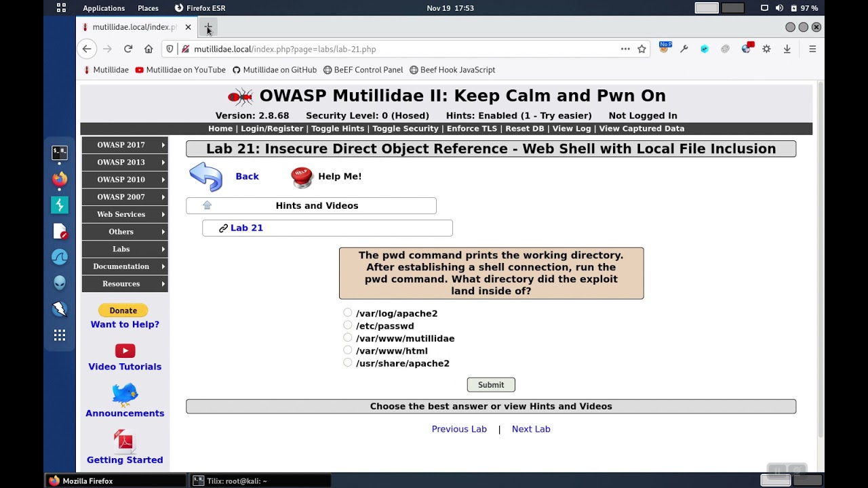The width and height of the screenshot is (868, 488).
Task: Click View Log in top menu
Action: coord(572,128)
